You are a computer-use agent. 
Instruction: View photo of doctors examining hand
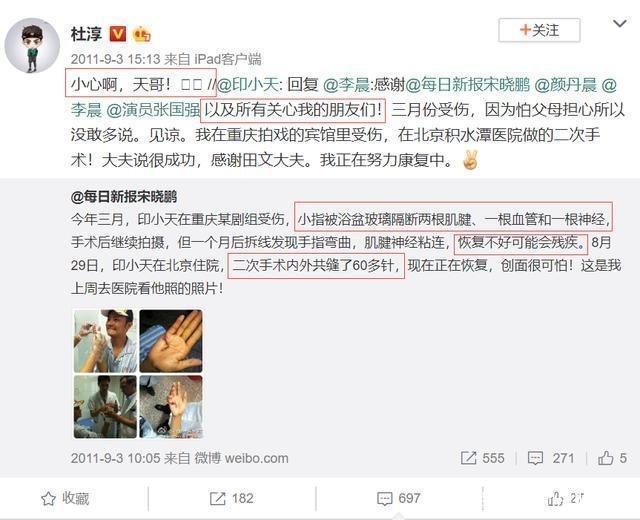(105, 407)
